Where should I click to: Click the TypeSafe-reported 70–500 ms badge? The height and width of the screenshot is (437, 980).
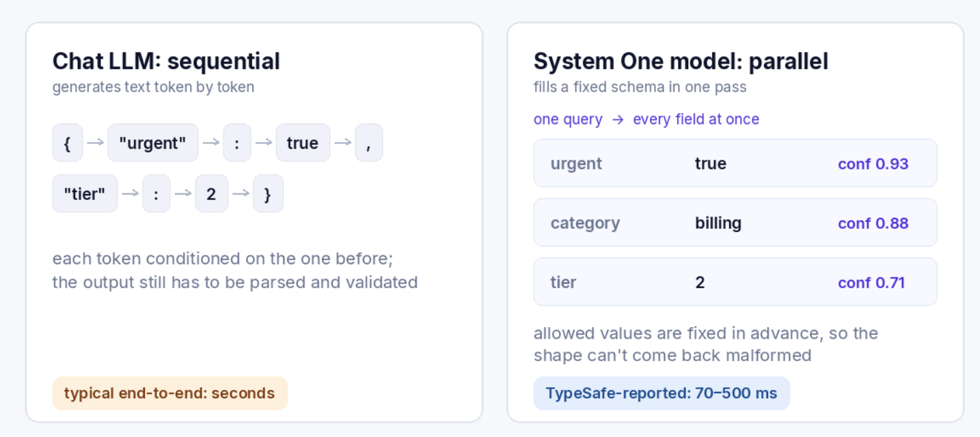point(662,393)
